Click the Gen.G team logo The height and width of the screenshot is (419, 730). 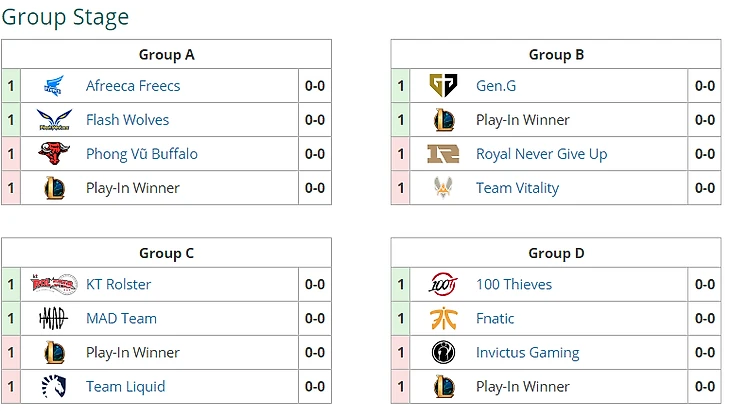[x=443, y=86]
